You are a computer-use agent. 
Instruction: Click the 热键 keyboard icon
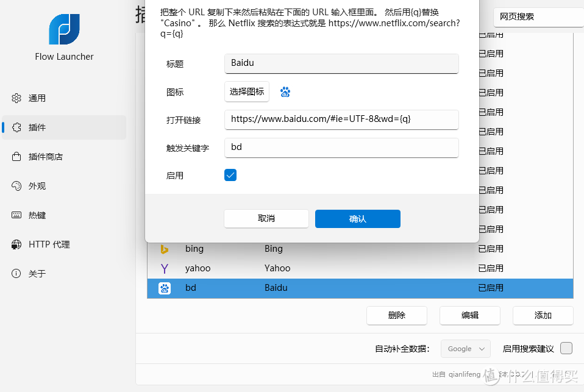[x=16, y=215]
